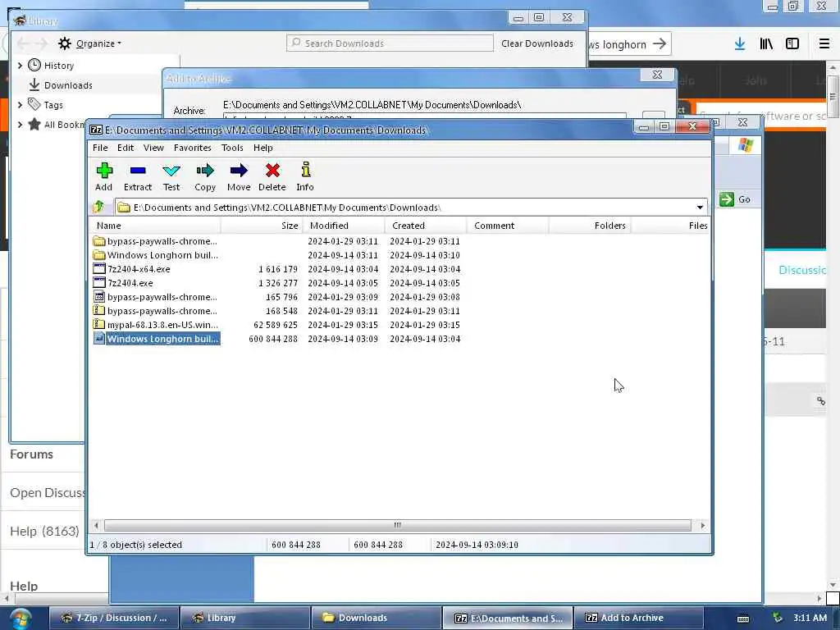Click Clear Downloads in Library window
Image resolution: width=840 pixels, height=630 pixels.
click(537, 43)
